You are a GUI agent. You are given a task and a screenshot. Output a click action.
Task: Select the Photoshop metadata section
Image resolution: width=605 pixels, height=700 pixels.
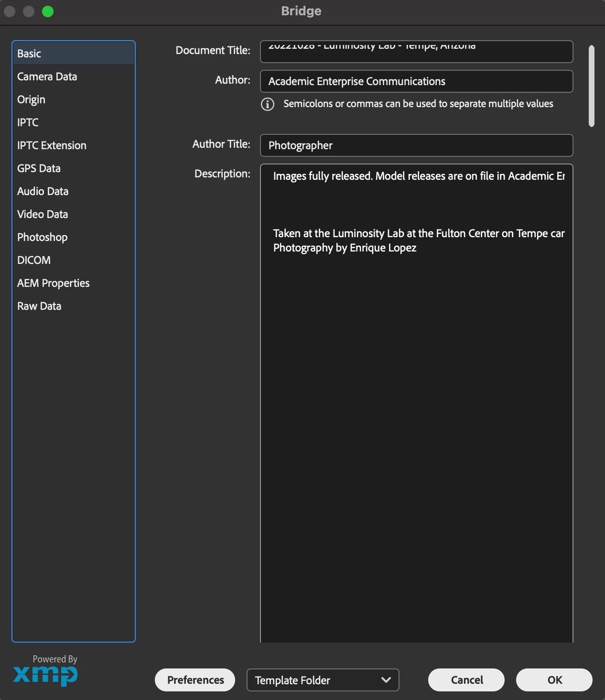(x=74, y=237)
